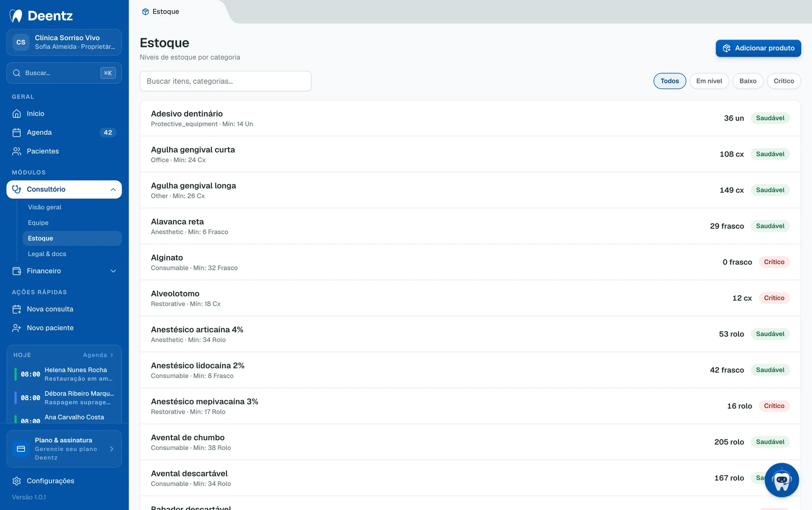The image size is (812, 510).
Task: Open Configurações gear icon
Action: [16, 481]
